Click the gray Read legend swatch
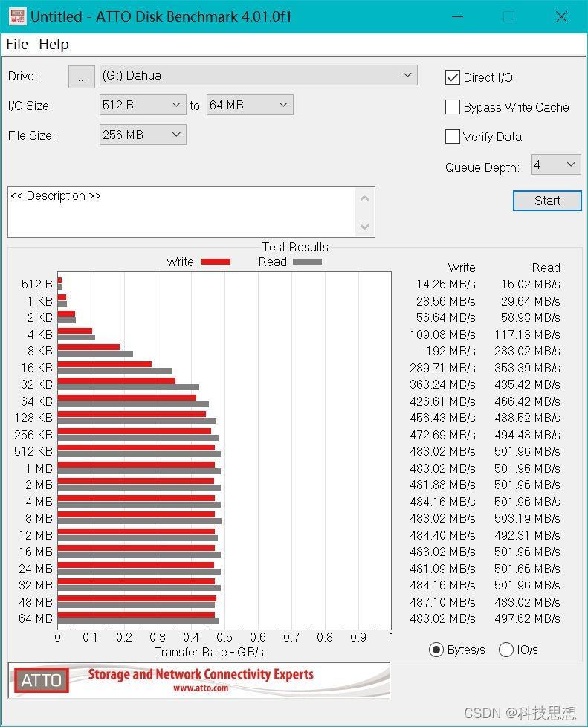The width and height of the screenshot is (588, 727). pos(307,262)
